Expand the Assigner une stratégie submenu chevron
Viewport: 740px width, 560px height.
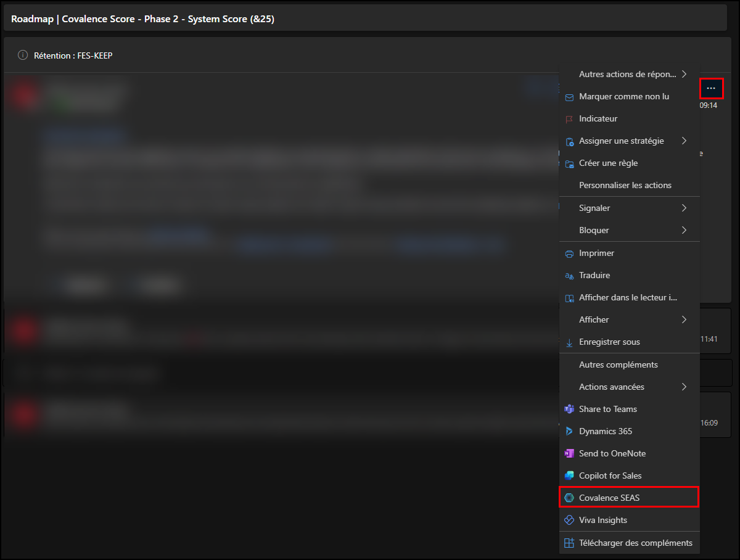click(x=684, y=141)
